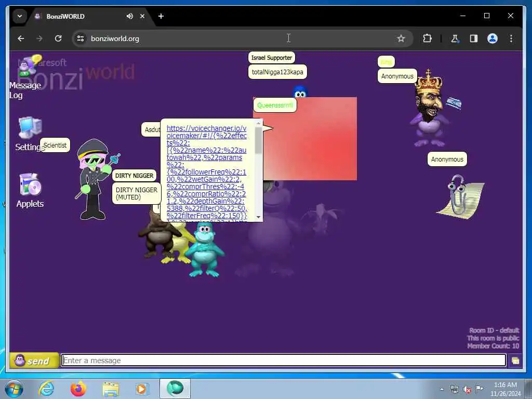Viewport: 532px width, 399px height.
Task: Mute the BonziWORLD tab audio
Action: [x=129, y=16]
